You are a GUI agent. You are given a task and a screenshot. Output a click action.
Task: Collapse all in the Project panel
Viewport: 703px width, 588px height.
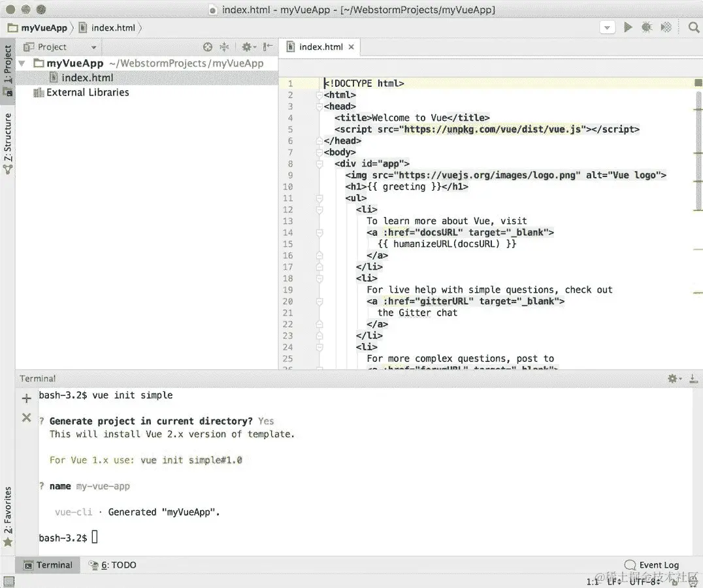[x=224, y=47]
